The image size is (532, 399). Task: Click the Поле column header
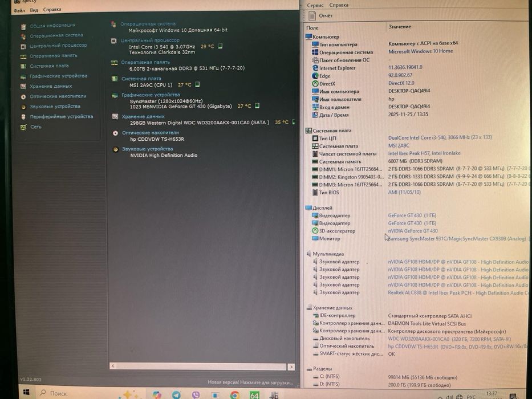[x=312, y=27]
